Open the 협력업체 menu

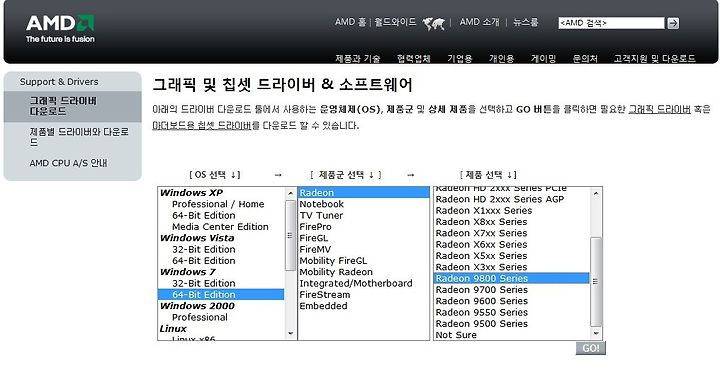(x=414, y=58)
